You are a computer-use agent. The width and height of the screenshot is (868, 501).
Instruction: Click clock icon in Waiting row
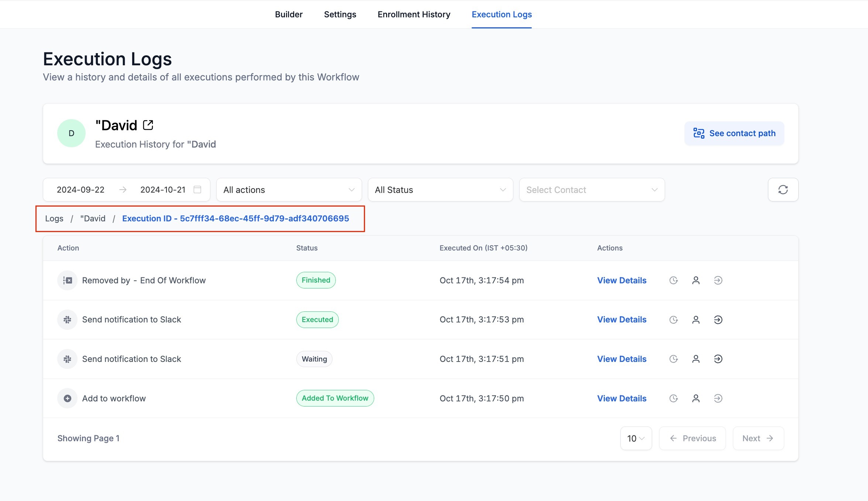point(674,359)
